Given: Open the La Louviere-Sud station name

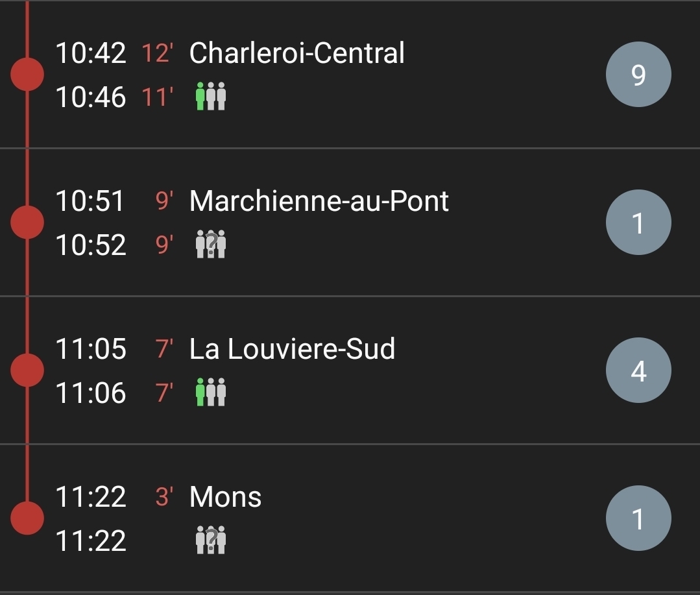Looking at the screenshot, I should 292,348.
